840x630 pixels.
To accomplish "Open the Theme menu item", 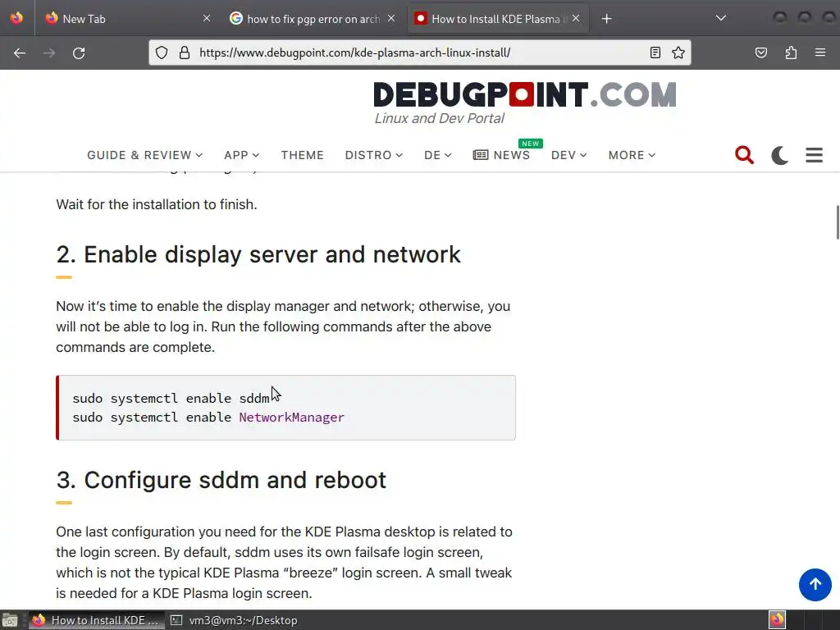I will coord(302,155).
